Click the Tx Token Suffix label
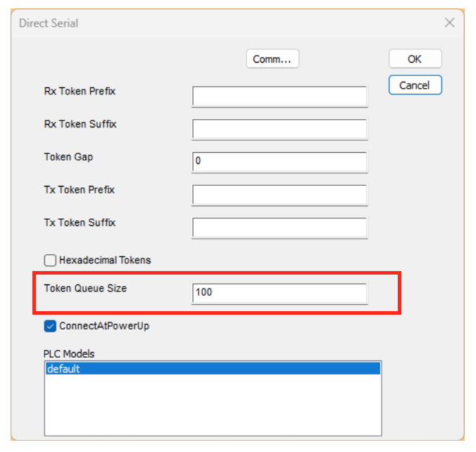This screenshot has height=452, width=476. tap(80, 222)
